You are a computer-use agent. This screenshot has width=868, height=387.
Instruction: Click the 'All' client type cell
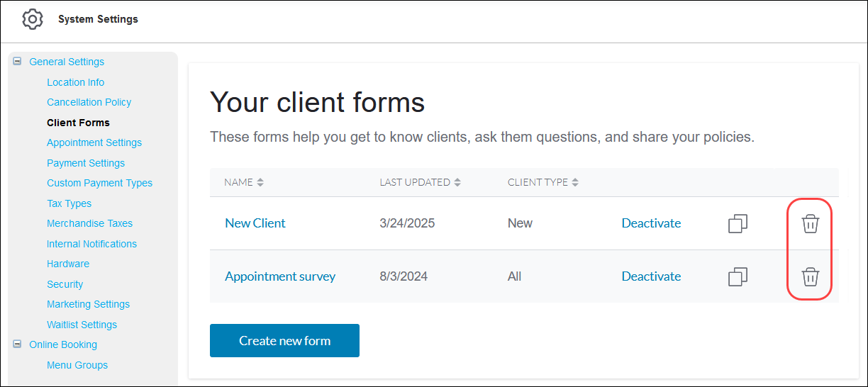click(x=514, y=276)
